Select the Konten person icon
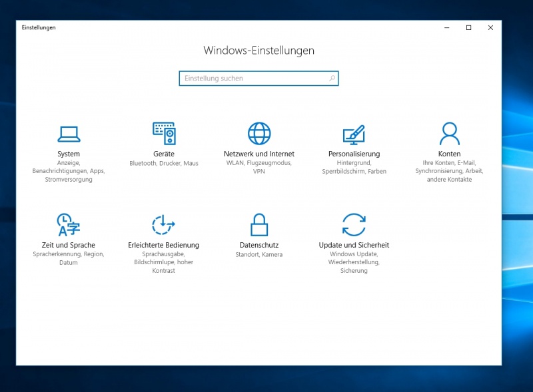Image resolution: width=533 pixels, height=392 pixels. coord(449,134)
